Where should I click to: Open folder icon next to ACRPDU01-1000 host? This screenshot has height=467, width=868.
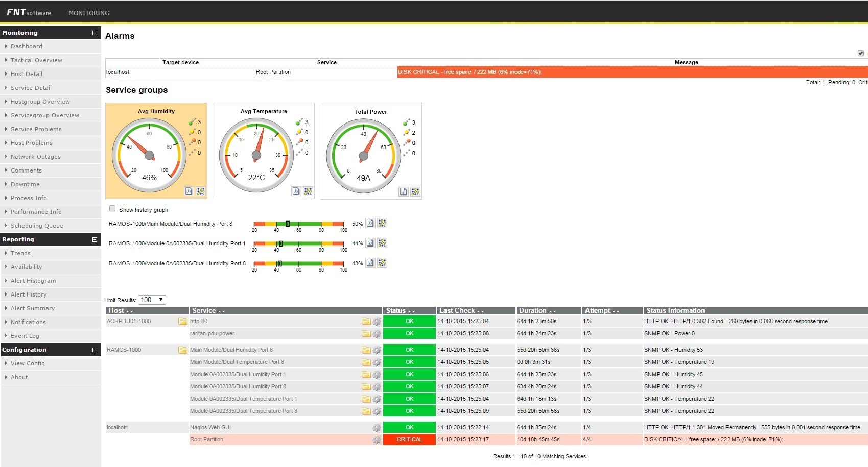point(182,322)
